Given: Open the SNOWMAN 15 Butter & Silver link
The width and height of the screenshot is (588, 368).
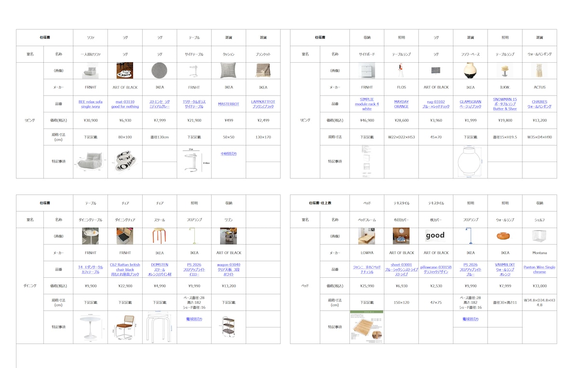Looking at the screenshot, I should [x=505, y=104].
